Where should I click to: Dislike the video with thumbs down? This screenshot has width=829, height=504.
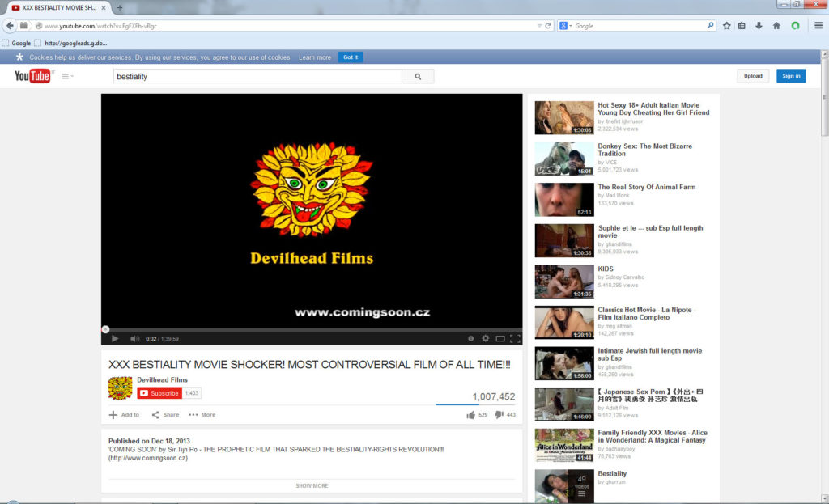click(x=499, y=415)
